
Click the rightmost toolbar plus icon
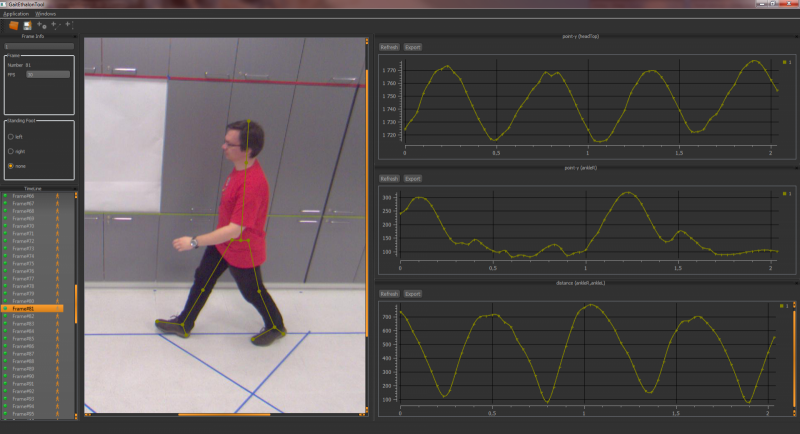point(67,24)
